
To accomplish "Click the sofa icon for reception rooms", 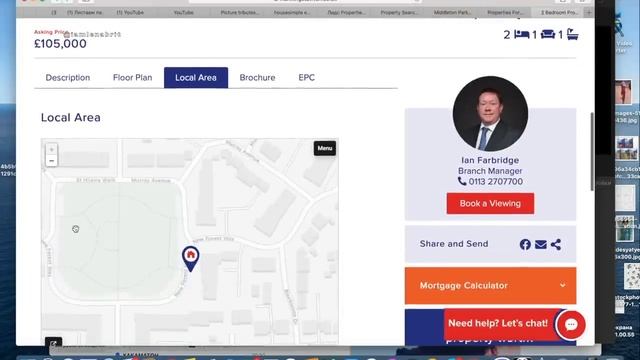I will point(548,34).
